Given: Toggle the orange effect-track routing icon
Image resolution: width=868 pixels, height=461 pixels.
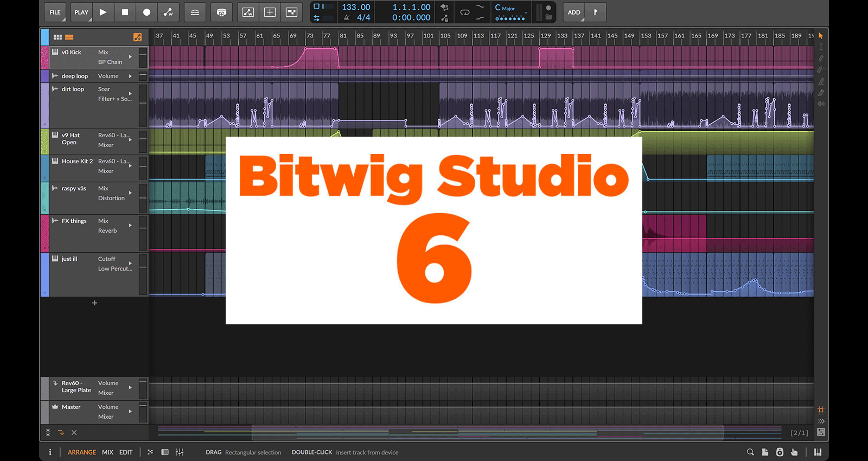Looking at the screenshot, I should pyautogui.click(x=61, y=432).
